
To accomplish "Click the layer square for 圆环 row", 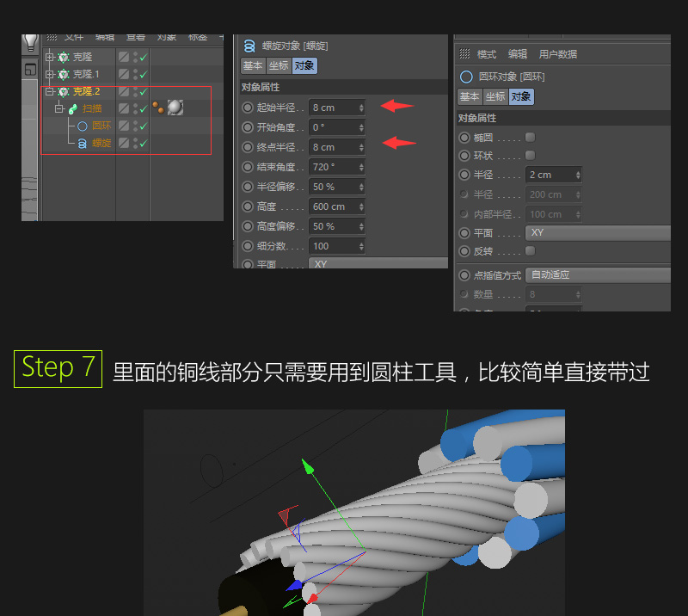I will coord(124,126).
